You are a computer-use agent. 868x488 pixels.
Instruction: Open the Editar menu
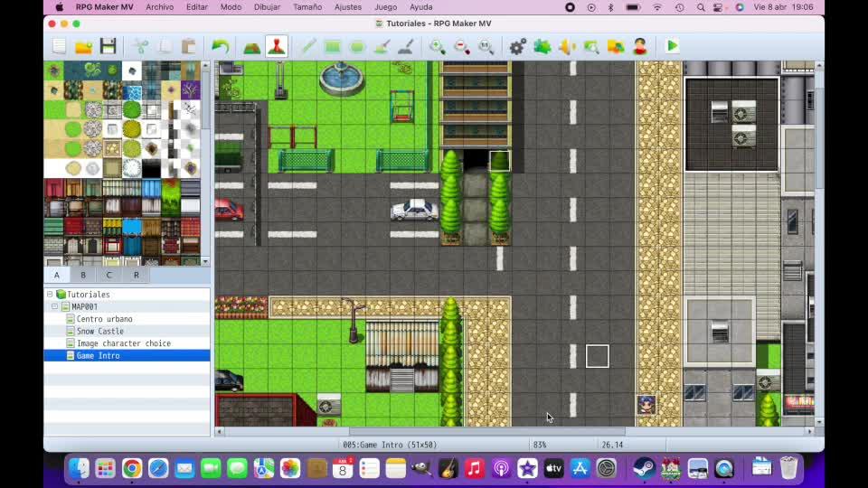(x=196, y=7)
